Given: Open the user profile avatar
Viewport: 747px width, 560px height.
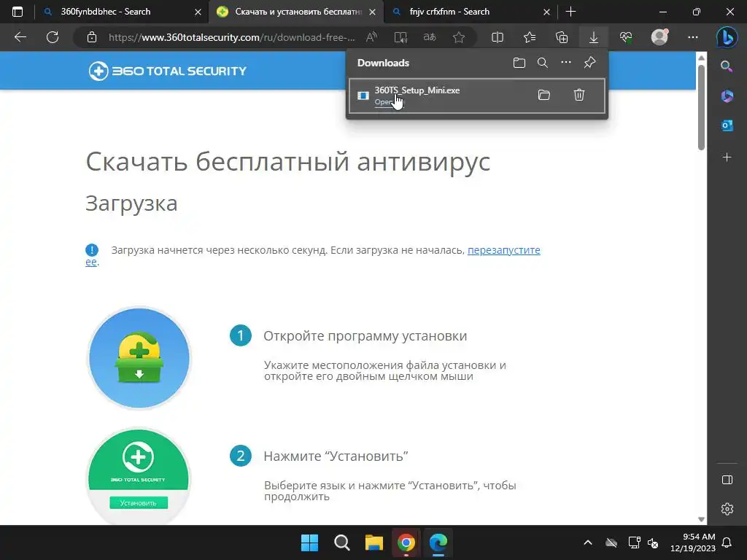Looking at the screenshot, I should (x=659, y=37).
